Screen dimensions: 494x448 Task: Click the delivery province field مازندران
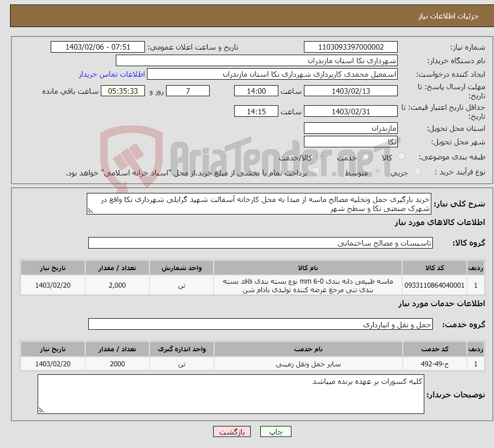click(x=351, y=128)
